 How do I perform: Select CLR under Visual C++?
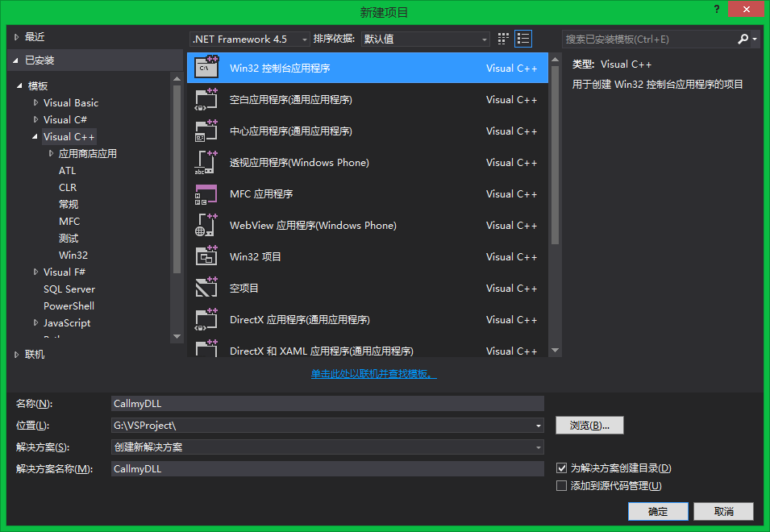coord(68,188)
